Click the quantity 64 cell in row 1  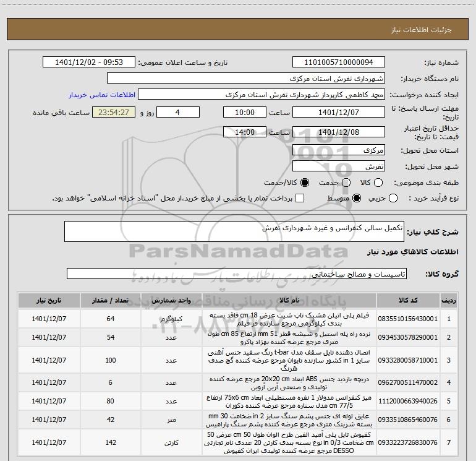[111, 319]
